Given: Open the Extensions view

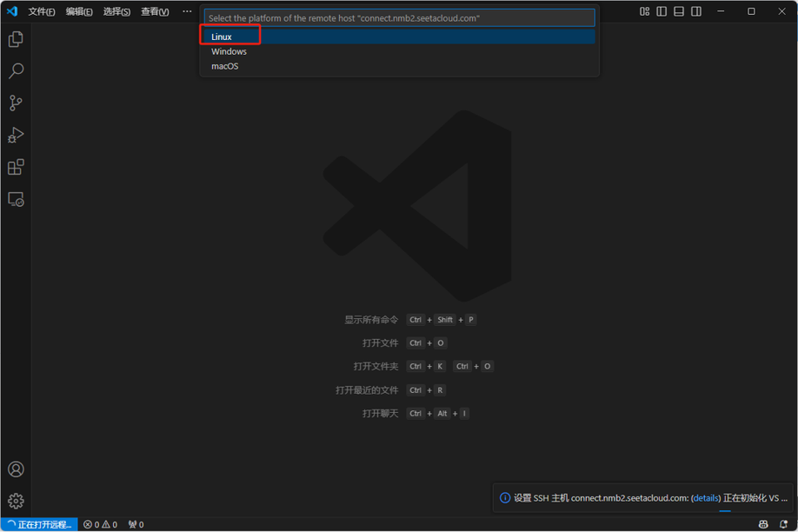Looking at the screenshot, I should [16, 167].
